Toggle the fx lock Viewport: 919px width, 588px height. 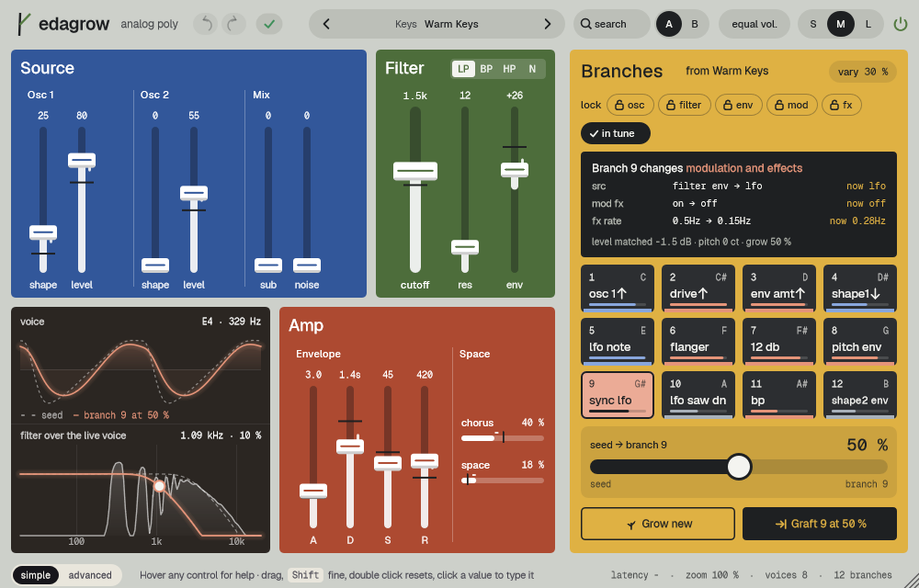[842, 105]
